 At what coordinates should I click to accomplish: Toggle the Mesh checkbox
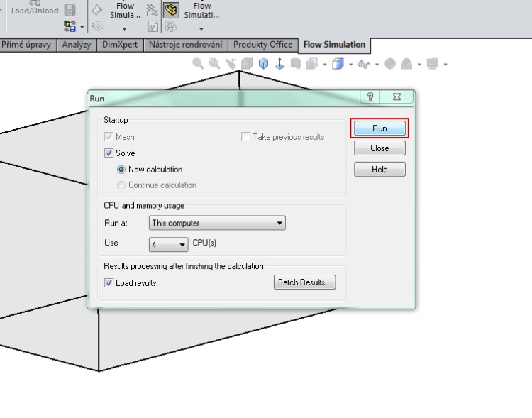pyautogui.click(x=109, y=137)
